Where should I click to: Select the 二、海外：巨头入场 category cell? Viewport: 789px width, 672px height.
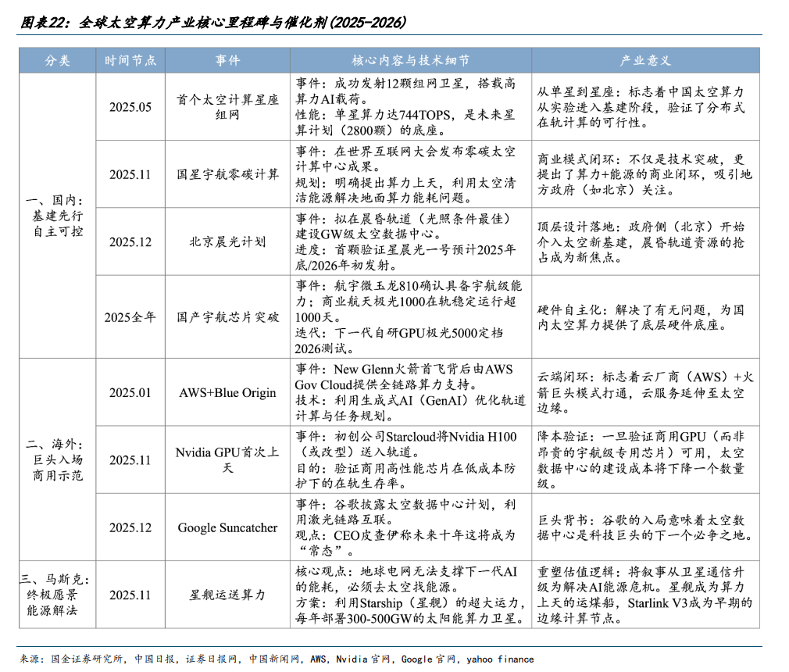point(57,459)
